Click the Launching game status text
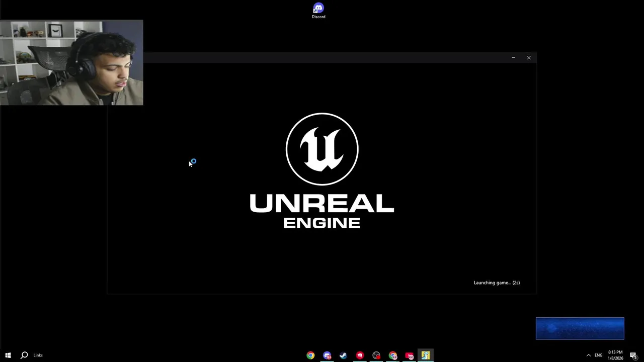 click(497, 283)
